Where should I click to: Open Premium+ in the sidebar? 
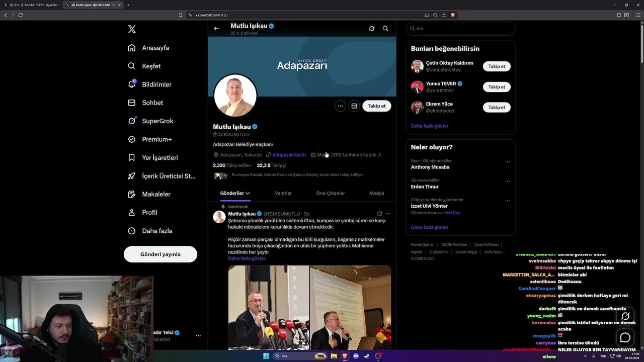coord(149,139)
